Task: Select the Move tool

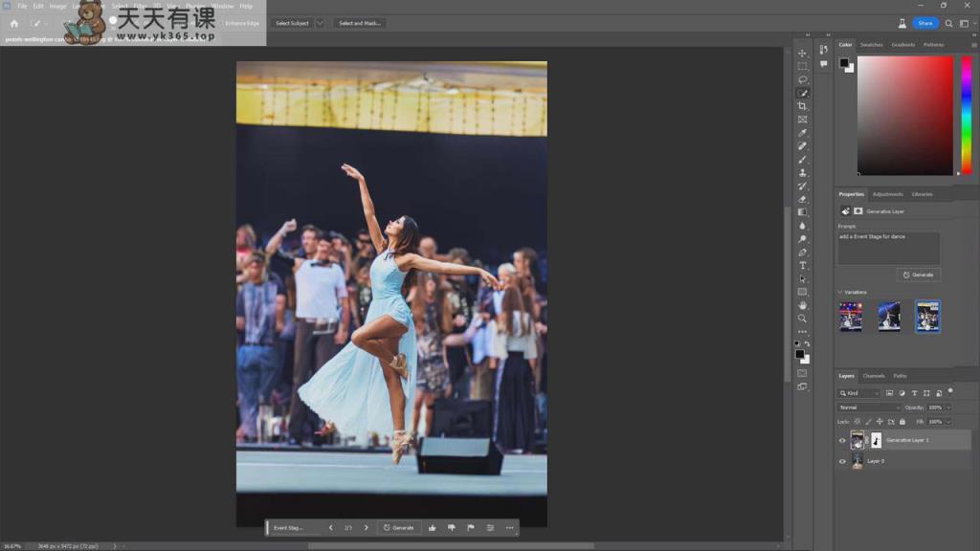Action: (803, 54)
